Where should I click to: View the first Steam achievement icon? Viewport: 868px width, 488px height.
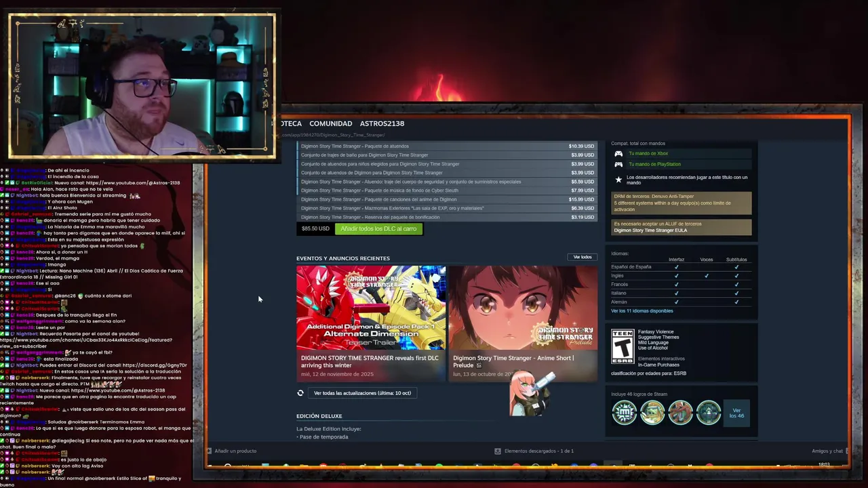tap(625, 412)
